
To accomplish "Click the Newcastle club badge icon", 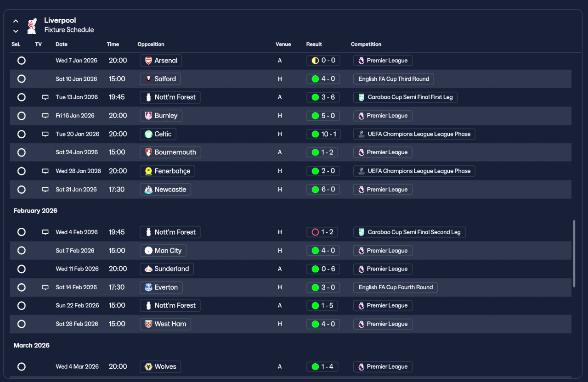I will tap(148, 190).
